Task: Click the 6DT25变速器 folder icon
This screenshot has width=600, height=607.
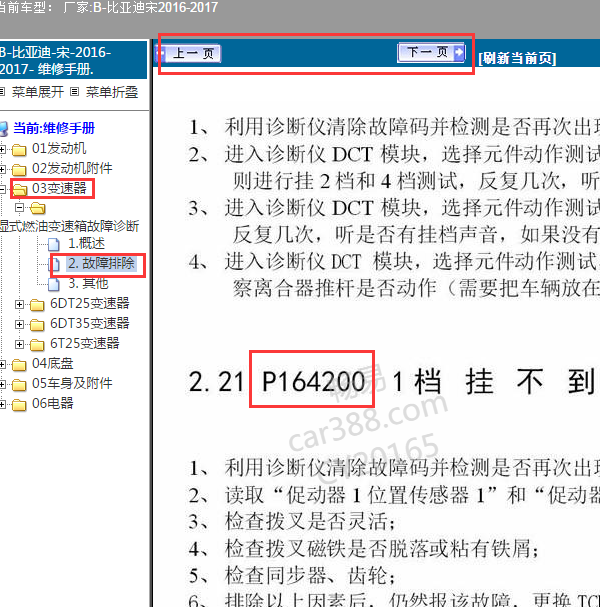Action: click(37, 305)
